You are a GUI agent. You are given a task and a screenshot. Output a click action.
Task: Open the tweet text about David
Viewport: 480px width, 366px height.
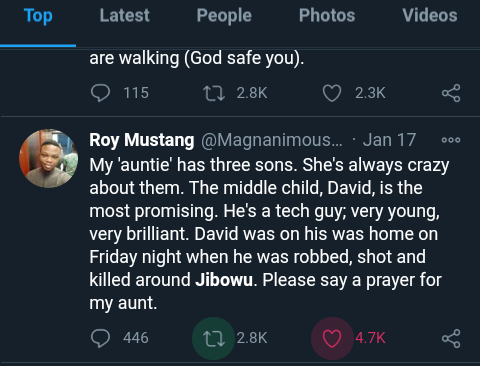click(x=269, y=234)
